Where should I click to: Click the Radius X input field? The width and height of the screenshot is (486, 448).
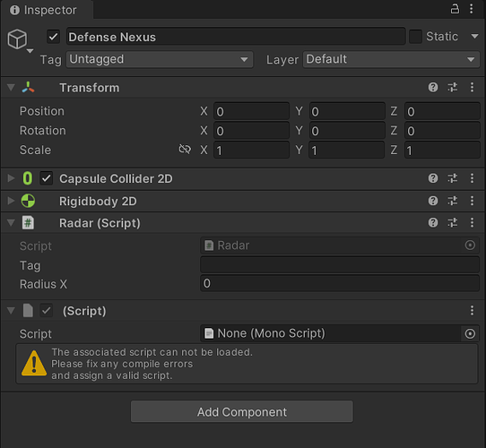click(340, 283)
